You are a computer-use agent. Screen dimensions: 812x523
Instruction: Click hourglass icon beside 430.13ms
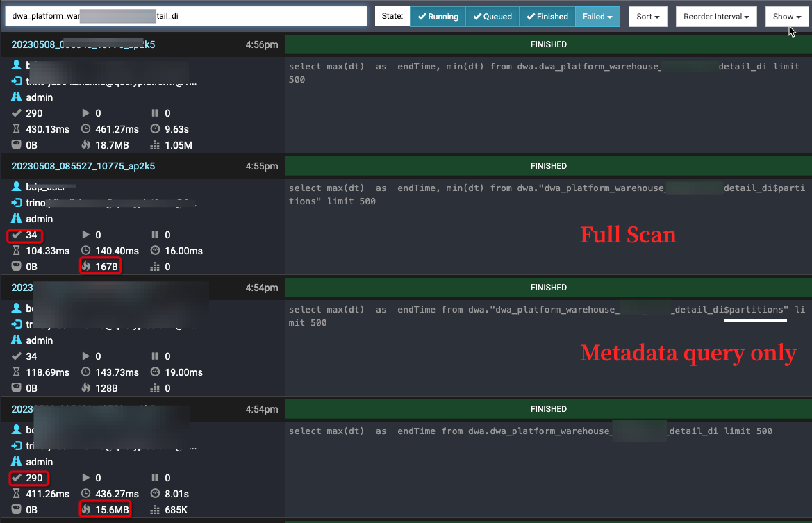click(17, 129)
